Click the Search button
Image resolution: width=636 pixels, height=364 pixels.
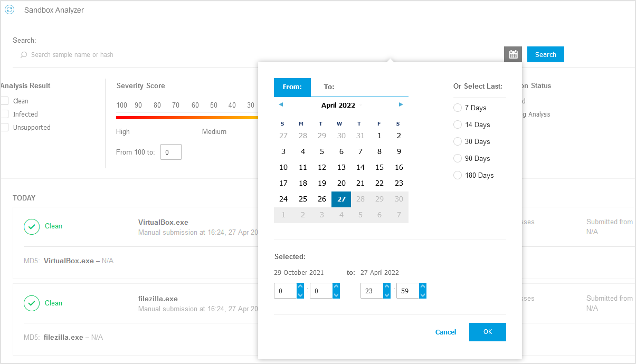(545, 54)
